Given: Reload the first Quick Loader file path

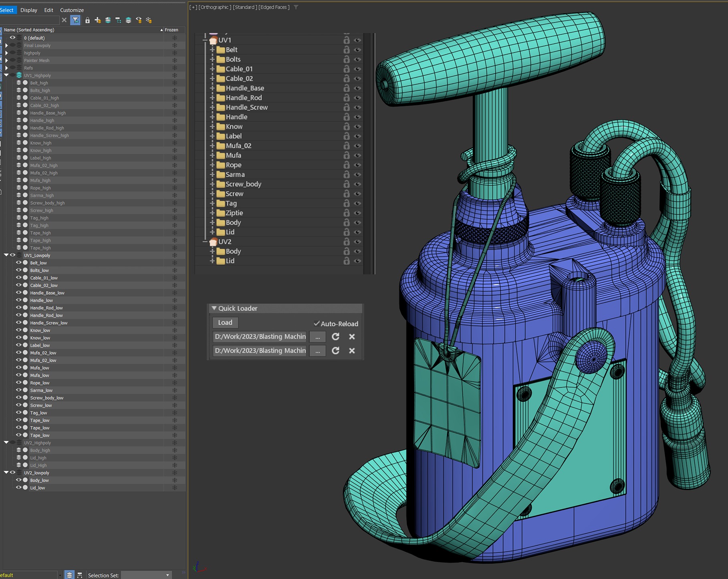Looking at the screenshot, I should pos(335,337).
